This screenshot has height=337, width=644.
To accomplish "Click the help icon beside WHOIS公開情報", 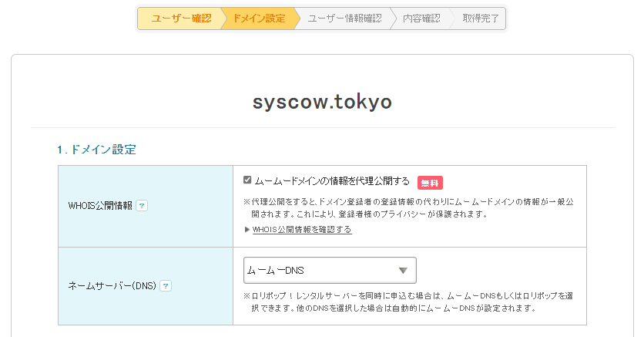I will [142, 206].
